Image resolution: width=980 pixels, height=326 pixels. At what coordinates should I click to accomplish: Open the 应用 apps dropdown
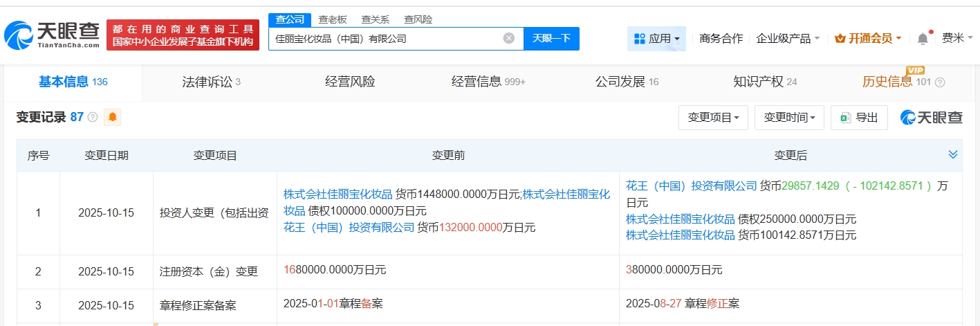point(656,39)
